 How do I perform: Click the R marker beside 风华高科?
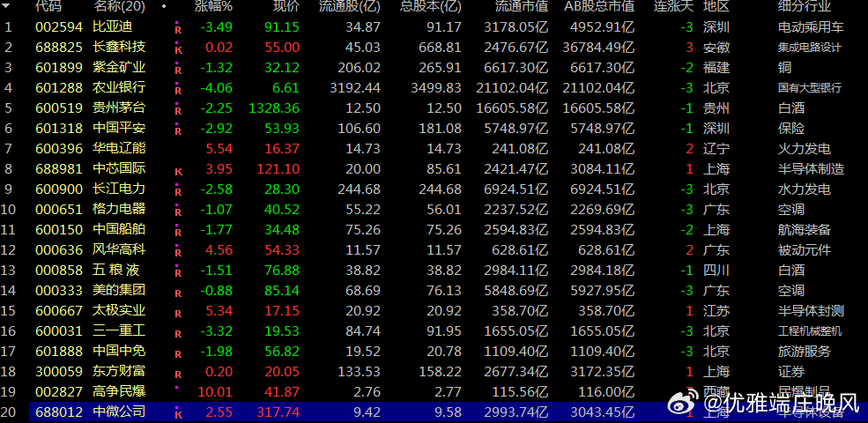tap(178, 252)
